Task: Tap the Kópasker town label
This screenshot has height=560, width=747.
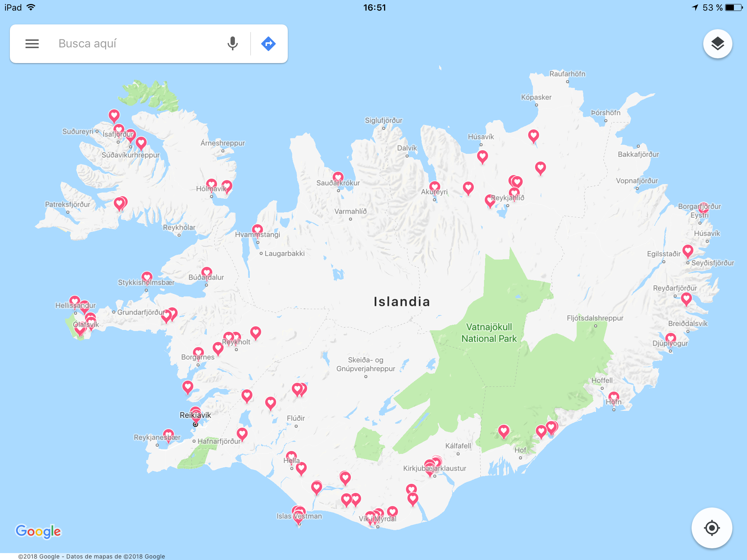Action: [536, 97]
